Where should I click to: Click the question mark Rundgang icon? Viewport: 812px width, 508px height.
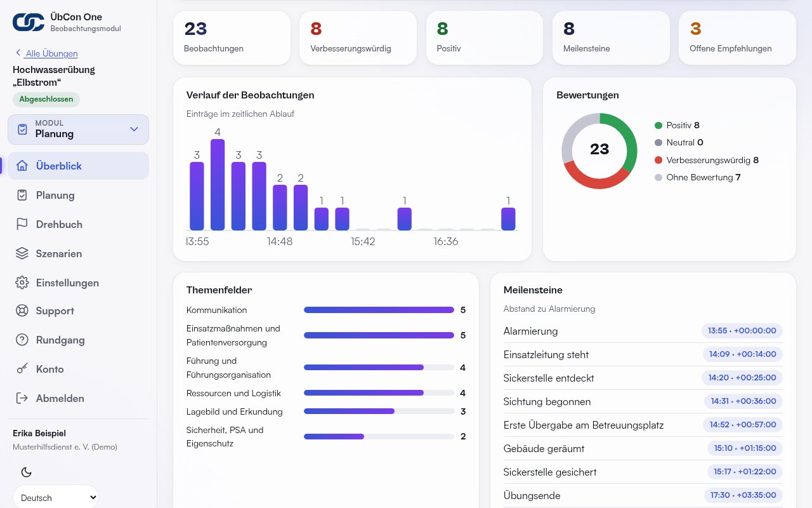click(22, 340)
